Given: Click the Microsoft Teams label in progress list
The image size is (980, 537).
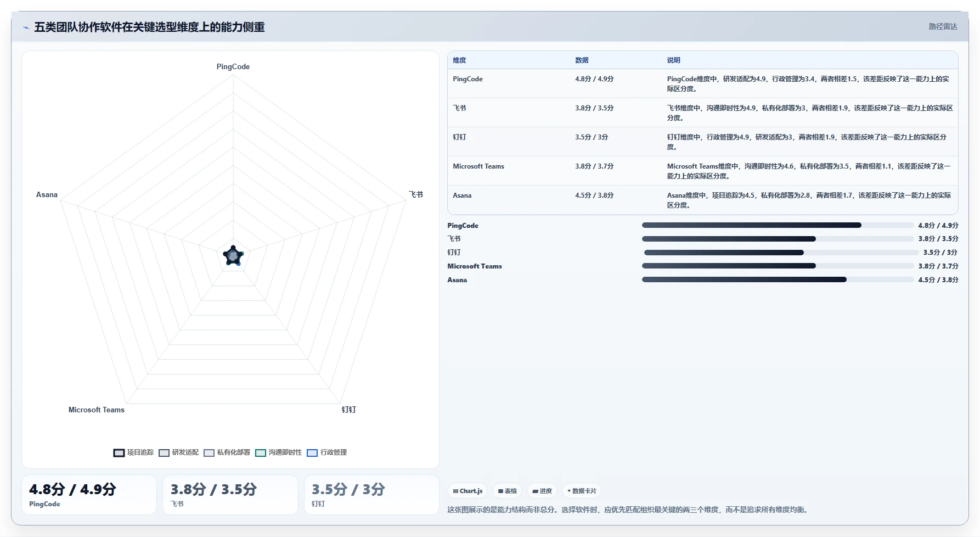Looking at the screenshot, I should click(475, 266).
